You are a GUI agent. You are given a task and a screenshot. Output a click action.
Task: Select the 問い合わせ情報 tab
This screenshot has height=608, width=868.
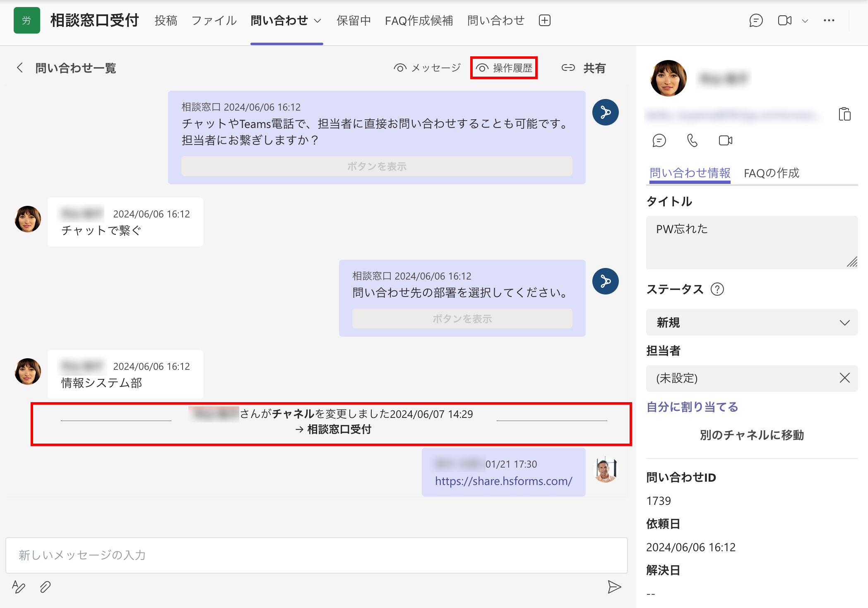(690, 173)
